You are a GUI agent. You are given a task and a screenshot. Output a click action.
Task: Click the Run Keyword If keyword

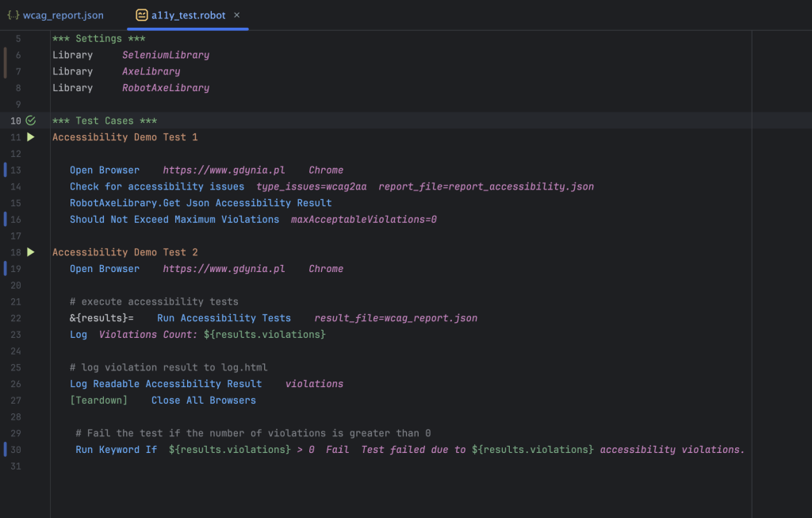[116, 450]
